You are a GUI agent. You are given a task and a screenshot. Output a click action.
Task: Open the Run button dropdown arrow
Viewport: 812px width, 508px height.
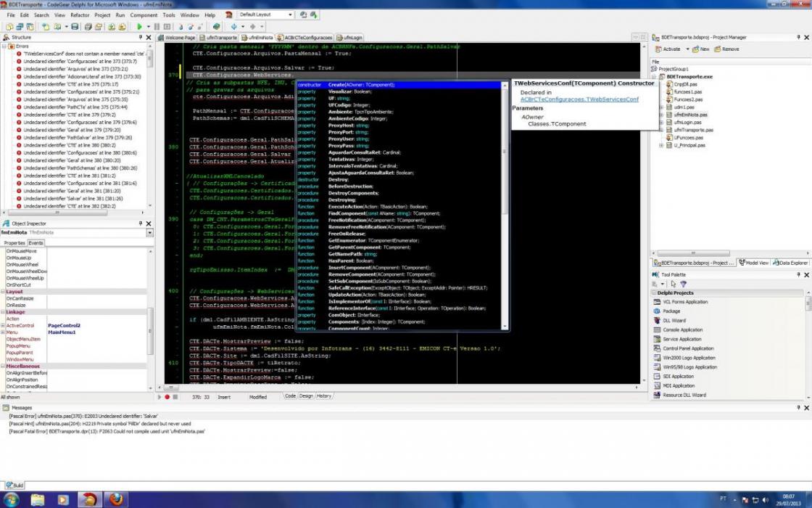click(x=148, y=26)
